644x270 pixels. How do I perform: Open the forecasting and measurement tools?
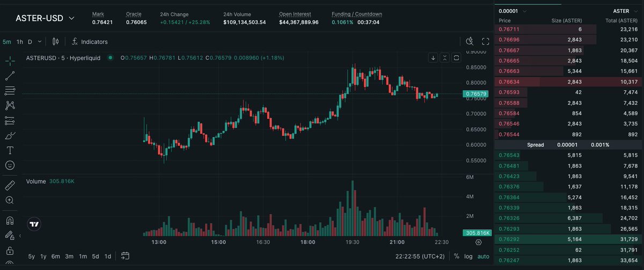(10, 120)
